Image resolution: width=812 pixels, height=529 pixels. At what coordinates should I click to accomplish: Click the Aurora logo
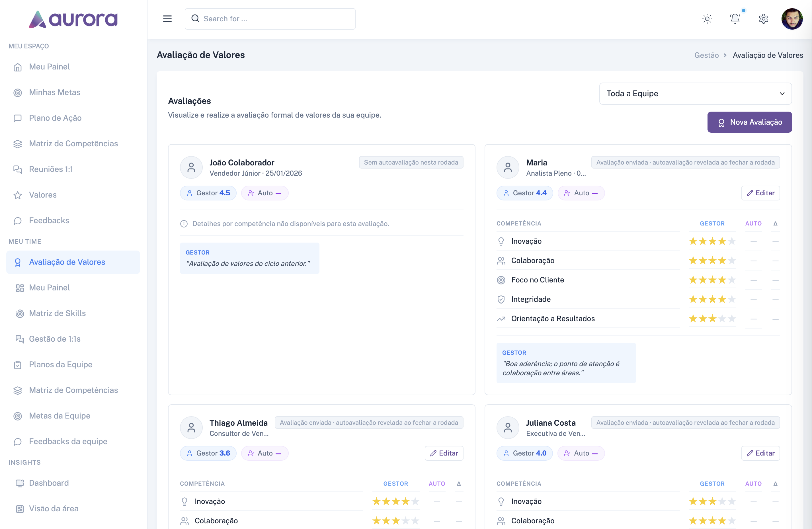click(x=73, y=19)
